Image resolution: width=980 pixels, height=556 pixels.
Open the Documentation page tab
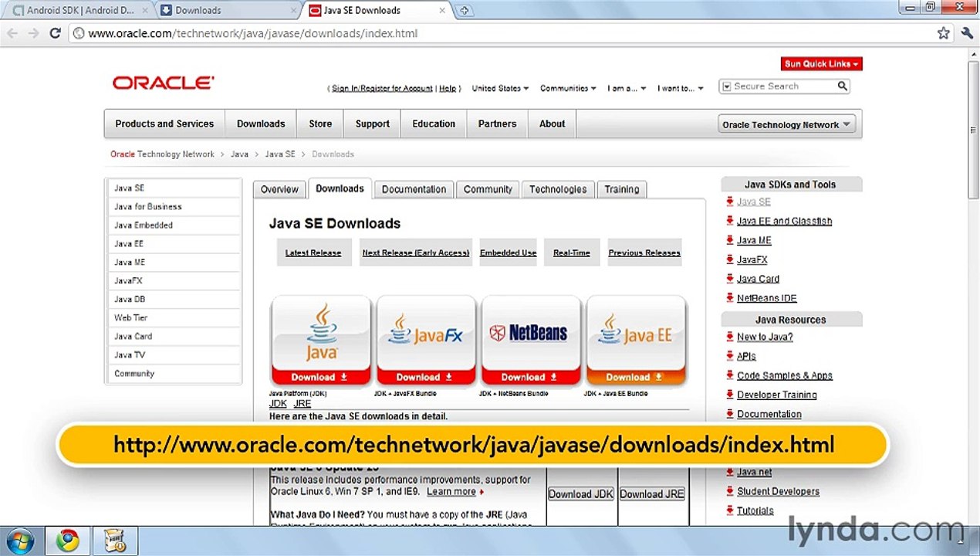point(414,189)
